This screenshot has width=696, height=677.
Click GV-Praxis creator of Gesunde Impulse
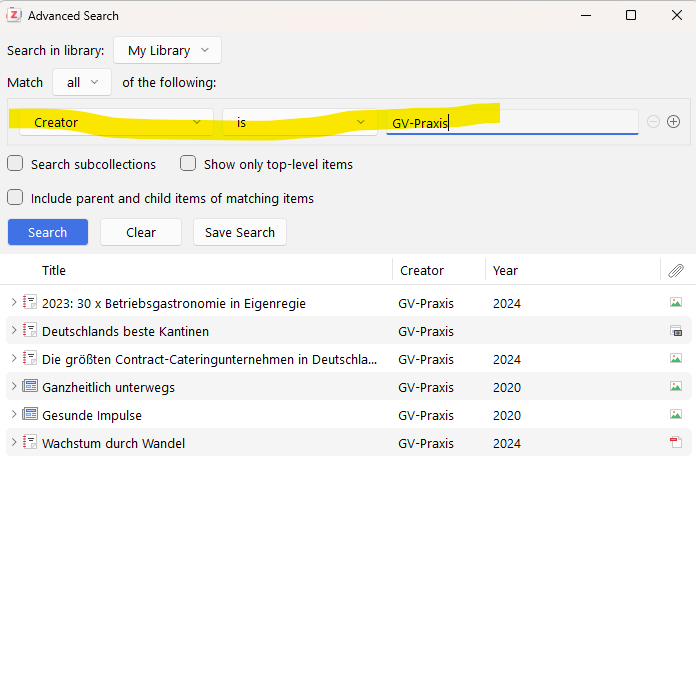coord(426,416)
